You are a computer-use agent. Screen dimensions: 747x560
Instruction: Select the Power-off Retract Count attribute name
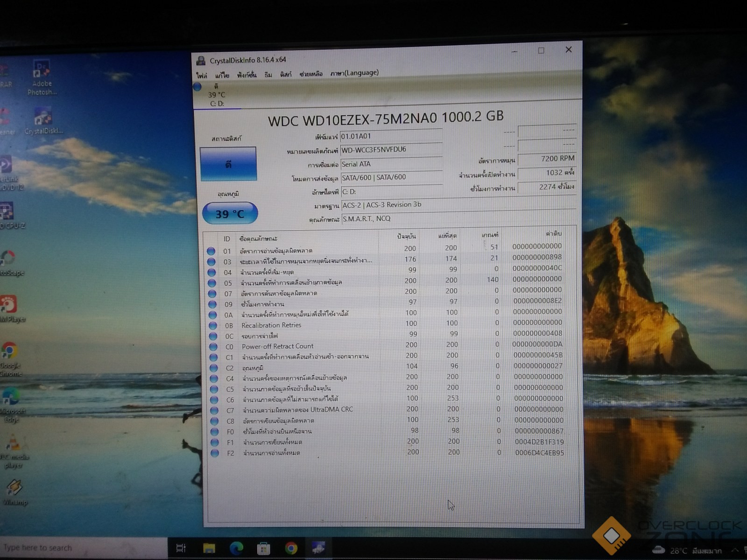(278, 346)
